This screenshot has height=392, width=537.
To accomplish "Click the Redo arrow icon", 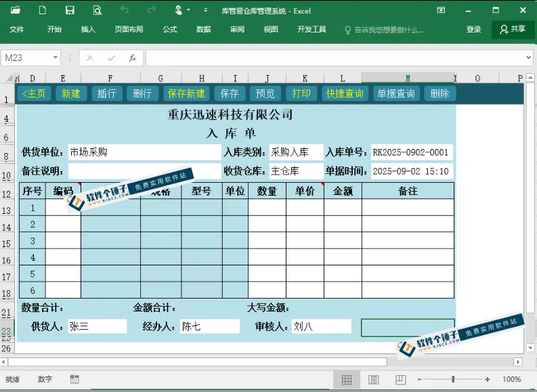I will coord(152,10).
